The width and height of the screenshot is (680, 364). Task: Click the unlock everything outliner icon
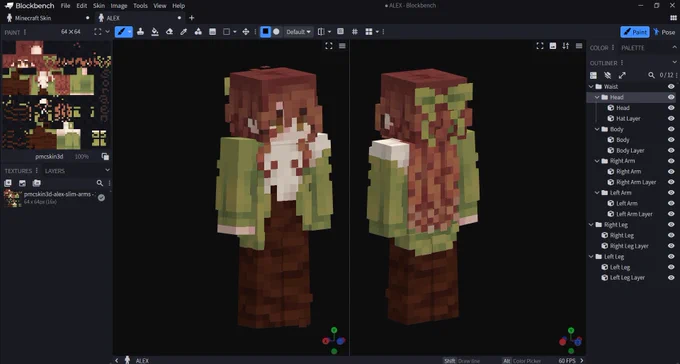coord(608,75)
